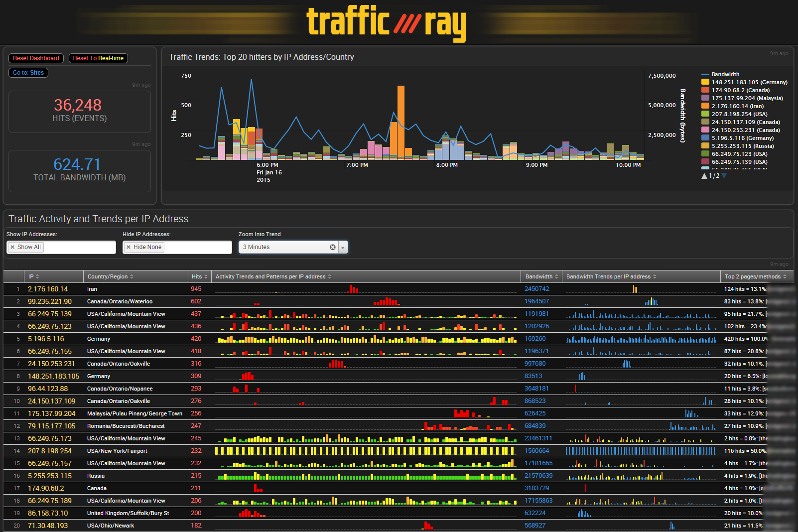
Task: Click bandwidth value 1964507
Action: point(537,301)
